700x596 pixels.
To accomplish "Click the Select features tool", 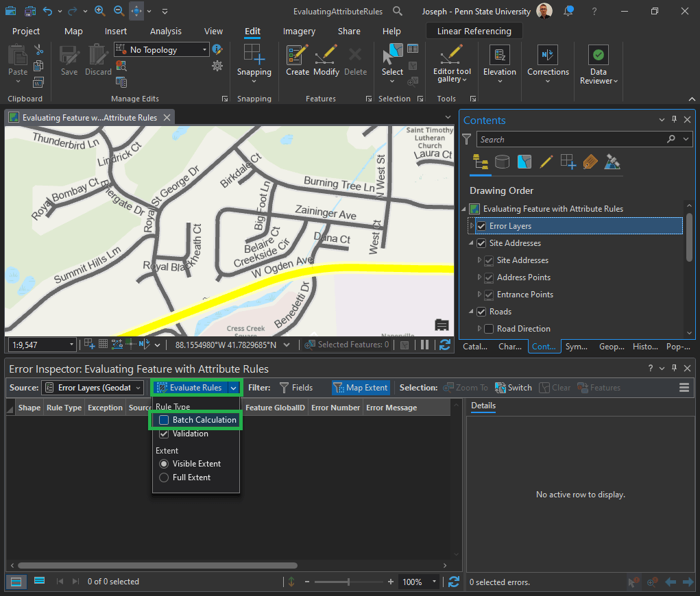I will tap(392, 55).
